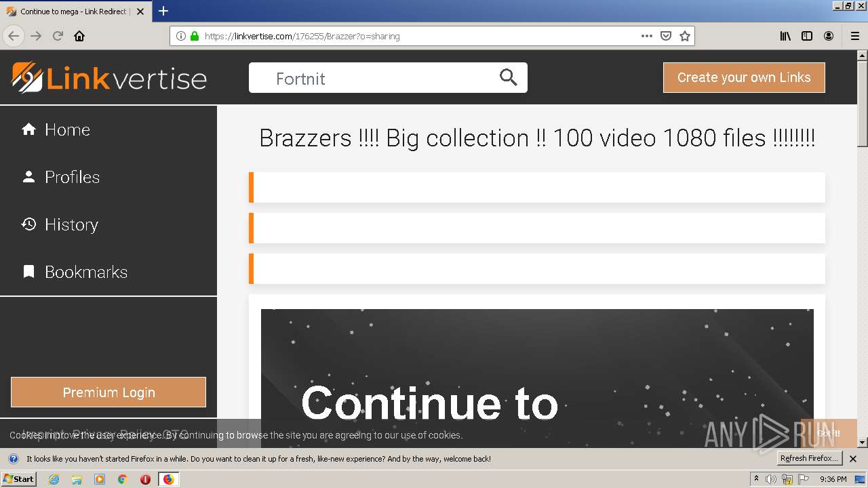The image size is (868, 488).
Task: Select the Continue to mega browser tab
Action: click(x=76, y=12)
